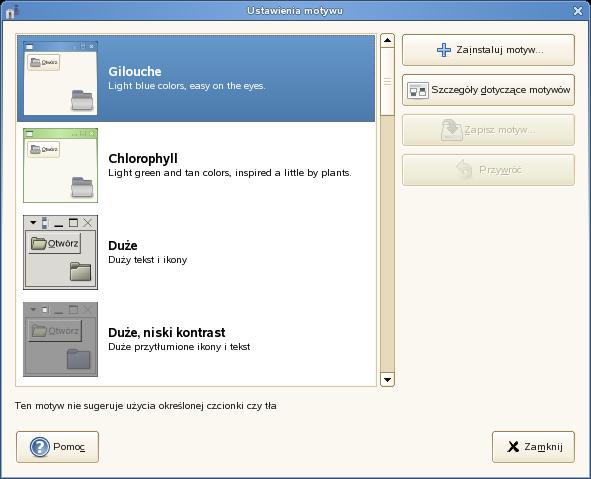The width and height of the screenshot is (591, 479).
Task: Click the save theme disk icon
Action: [451, 130]
